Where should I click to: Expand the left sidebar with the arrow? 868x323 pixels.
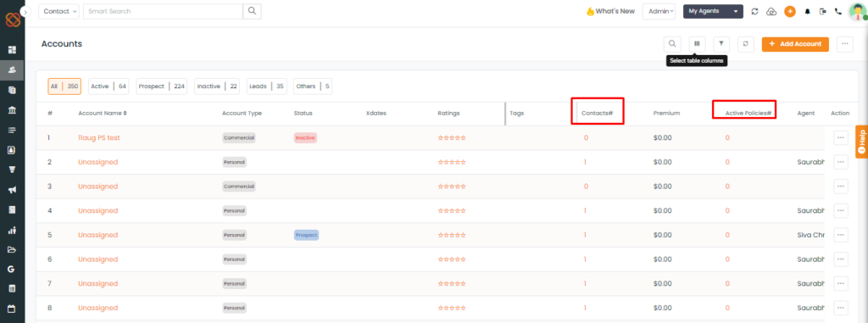tap(26, 11)
